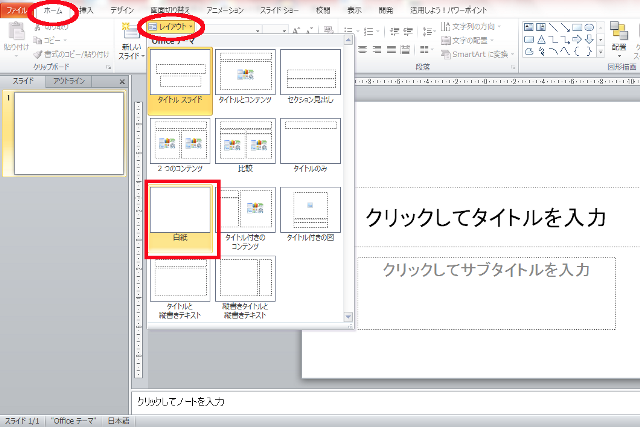This screenshot has height=427, width=640.
Task: Choose the タイトル付きの図 layout
Action: (310, 212)
